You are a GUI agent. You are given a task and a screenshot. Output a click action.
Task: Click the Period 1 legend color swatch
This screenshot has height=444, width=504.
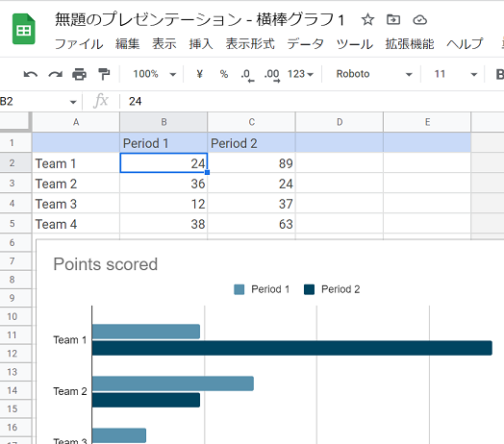tap(239, 289)
